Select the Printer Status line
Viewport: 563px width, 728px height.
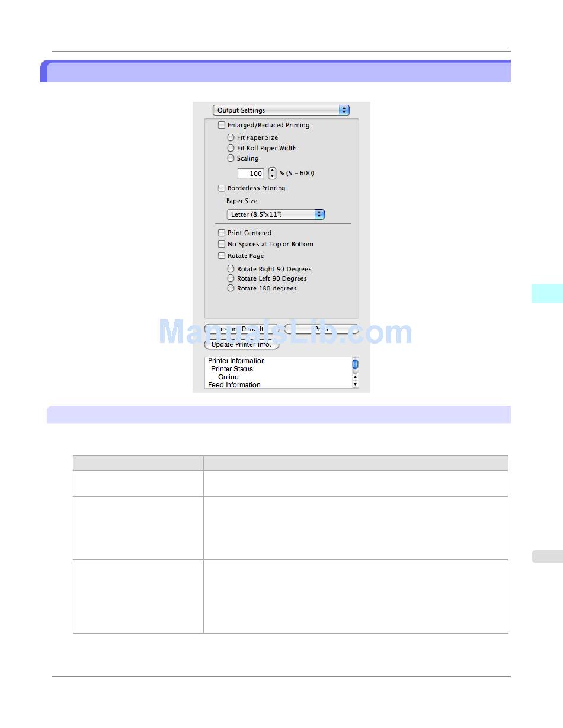(232, 369)
